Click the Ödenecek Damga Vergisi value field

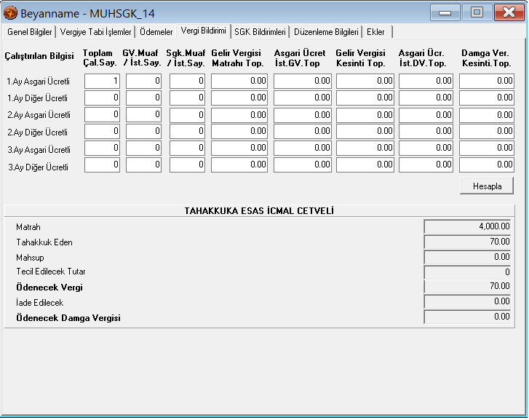point(467,317)
